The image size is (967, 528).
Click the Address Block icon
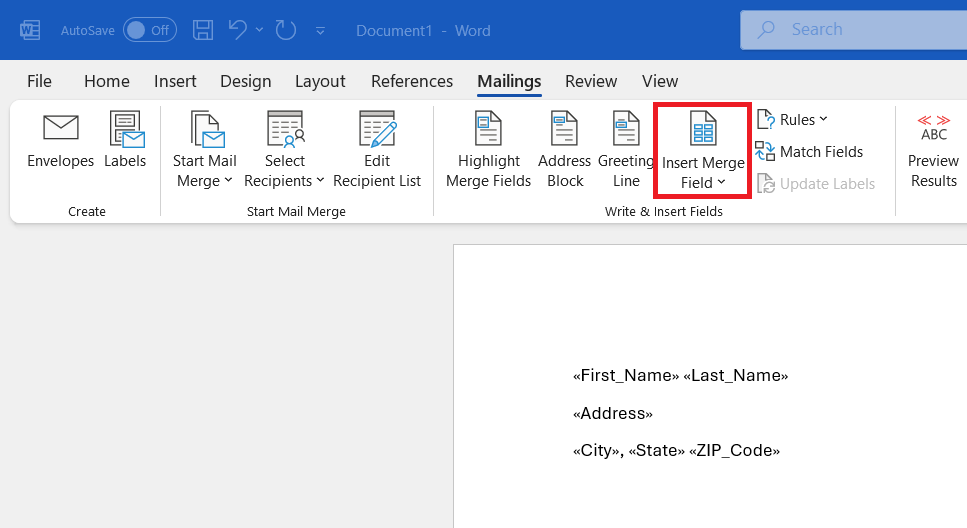coord(564,128)
